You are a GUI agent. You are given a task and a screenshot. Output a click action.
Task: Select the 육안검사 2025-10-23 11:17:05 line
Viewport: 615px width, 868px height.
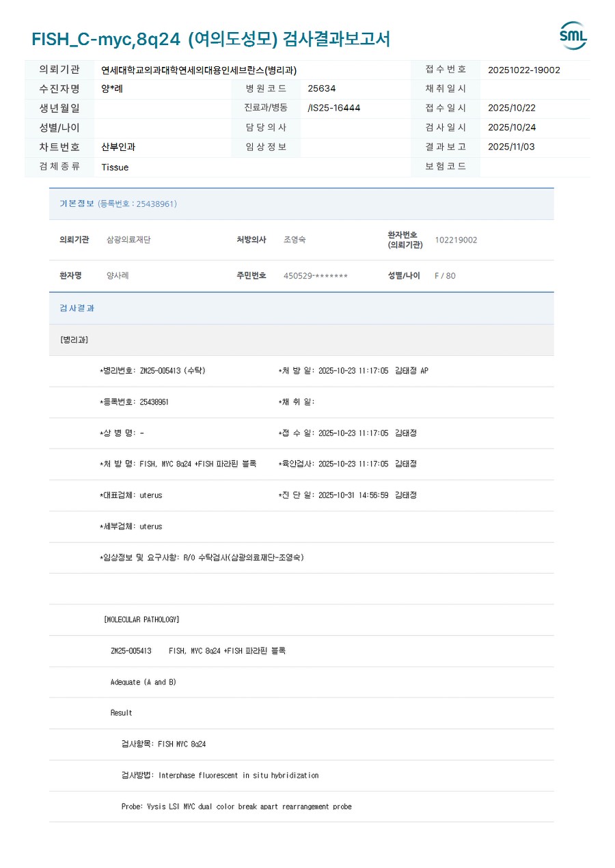pos(347,464)
